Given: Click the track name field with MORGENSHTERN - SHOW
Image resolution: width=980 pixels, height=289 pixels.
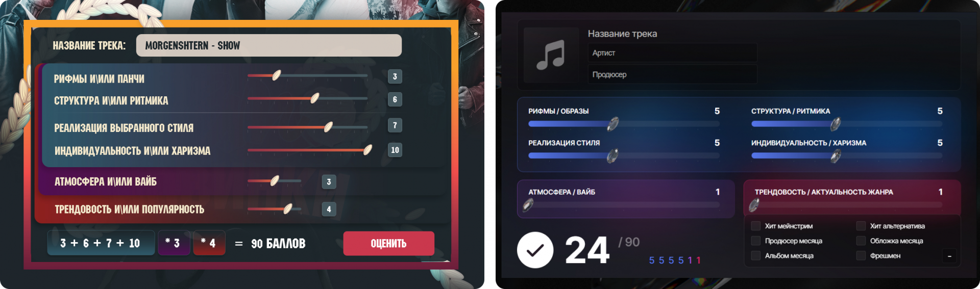Looking at the screenshot, I should (x=268, y=45).
